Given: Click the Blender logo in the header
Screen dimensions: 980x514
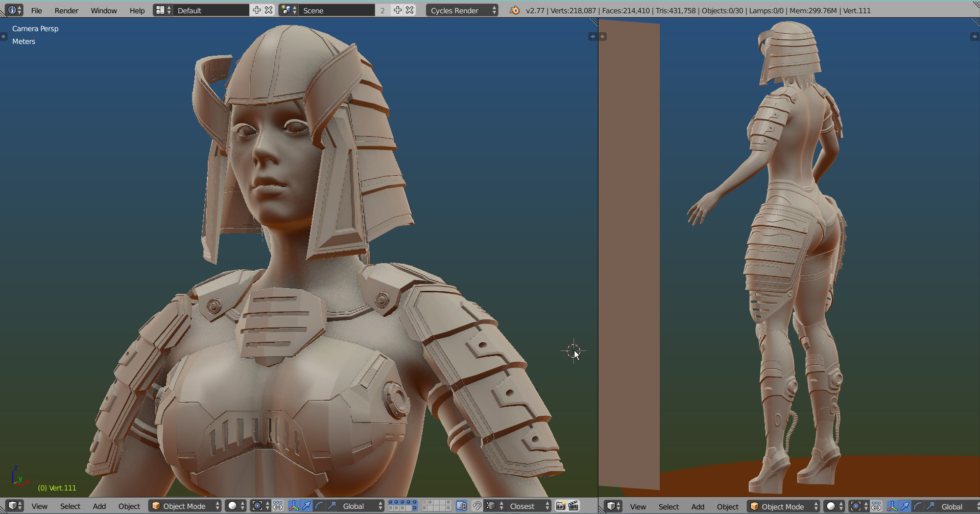Looking at the screenshot, I should tap(515, 10).
